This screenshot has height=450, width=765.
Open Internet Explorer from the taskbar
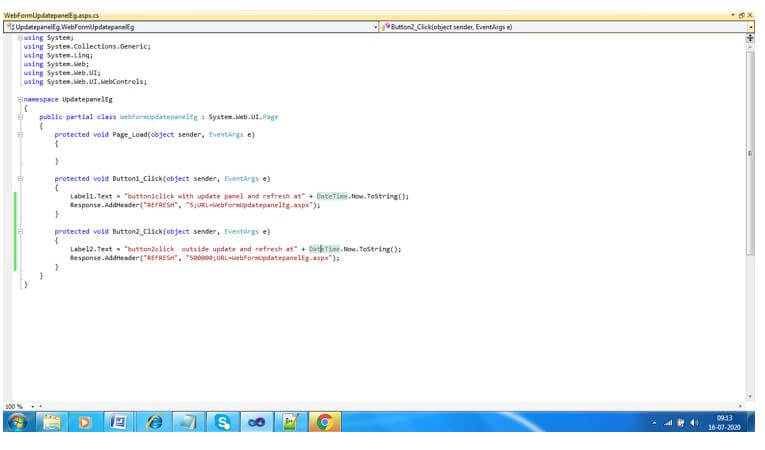(155, 422)
